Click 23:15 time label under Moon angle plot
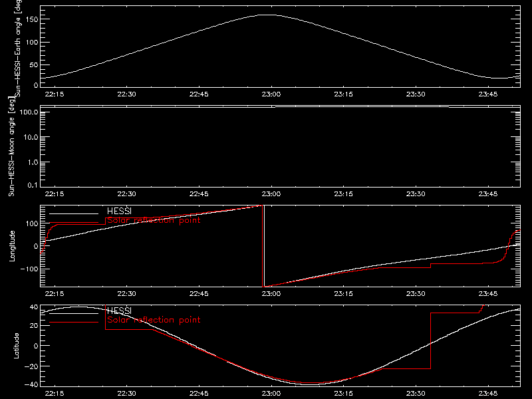 [x=343, y=194]
